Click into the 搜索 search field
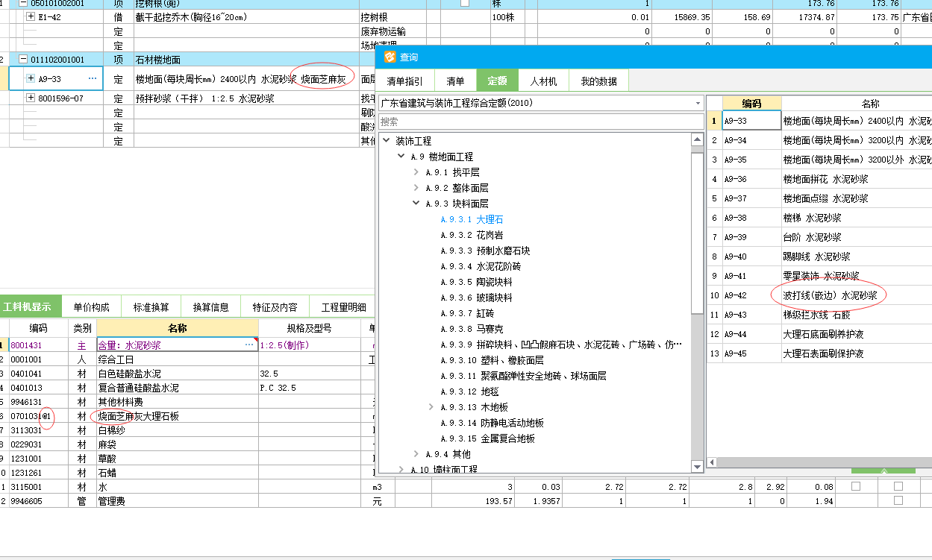 coord(541,122)
